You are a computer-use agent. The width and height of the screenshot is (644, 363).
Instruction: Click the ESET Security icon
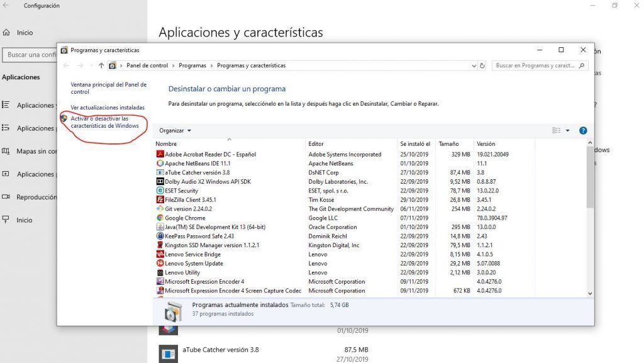pos(160,191)
